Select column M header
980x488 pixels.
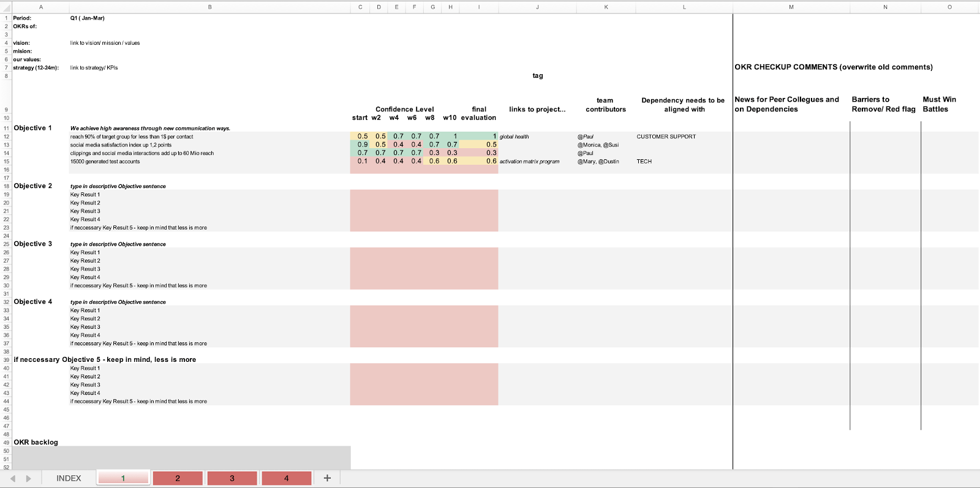[x=791, y=7]
